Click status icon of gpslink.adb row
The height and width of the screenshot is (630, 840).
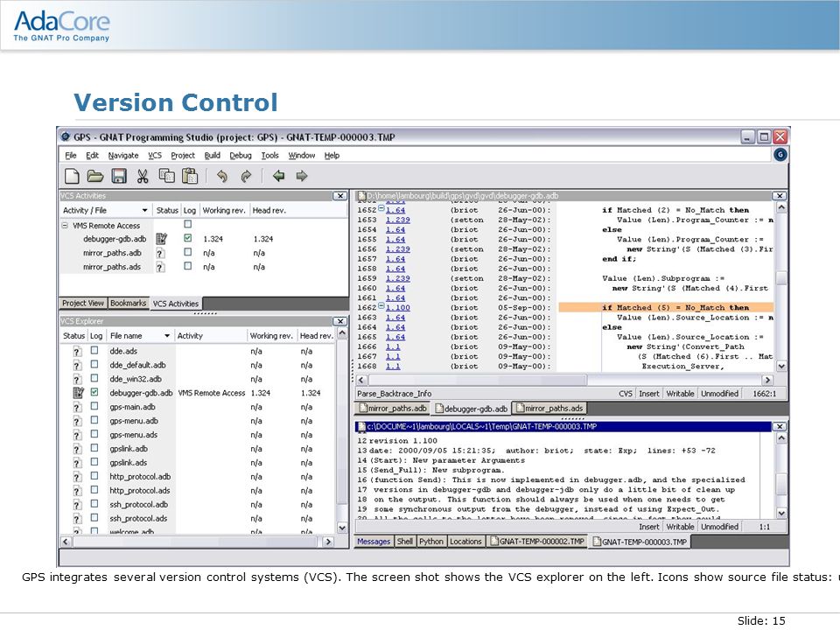click(78, 449)
